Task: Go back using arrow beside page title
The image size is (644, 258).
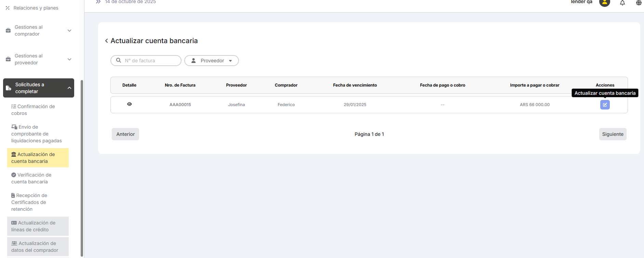Action: coord(107,41)
